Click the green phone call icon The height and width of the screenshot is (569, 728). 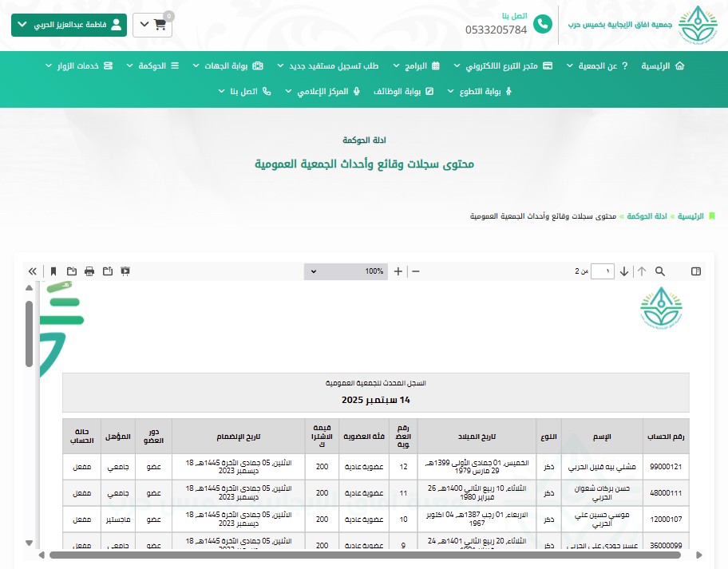click(543, 25)
